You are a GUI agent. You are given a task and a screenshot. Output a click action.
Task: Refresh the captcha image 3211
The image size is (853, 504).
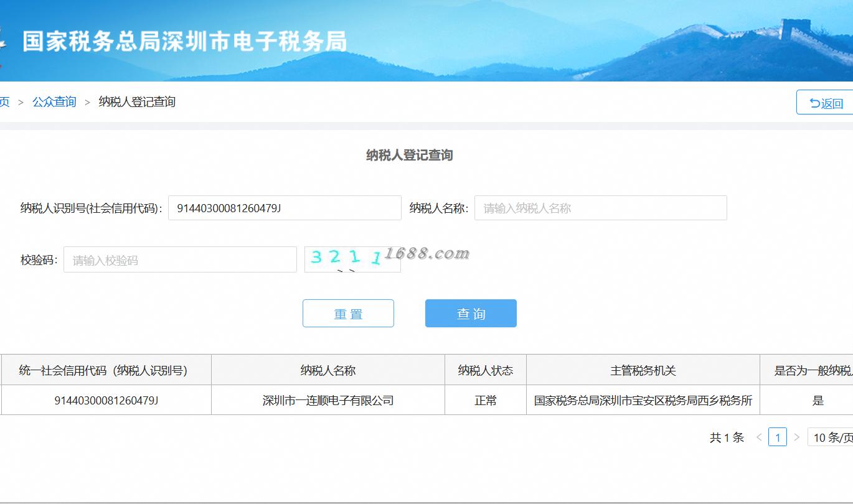click(x=352, y=259)
